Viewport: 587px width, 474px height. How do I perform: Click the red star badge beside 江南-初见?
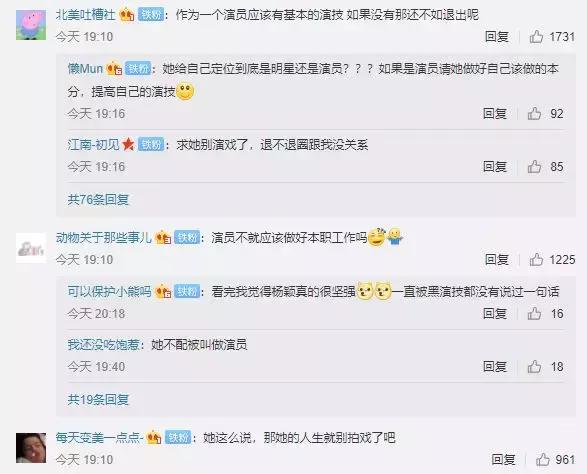click(x=128, y=144)
